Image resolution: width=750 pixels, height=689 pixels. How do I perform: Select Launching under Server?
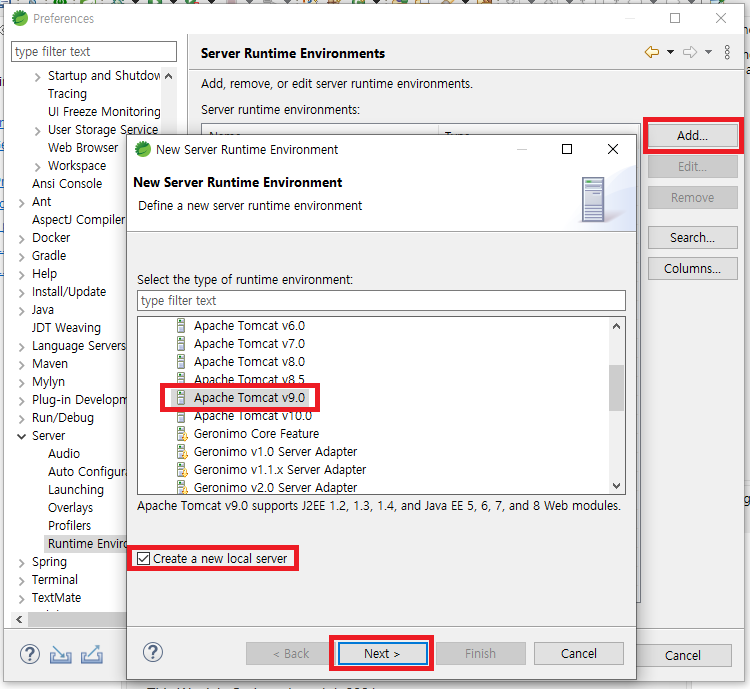76,489
